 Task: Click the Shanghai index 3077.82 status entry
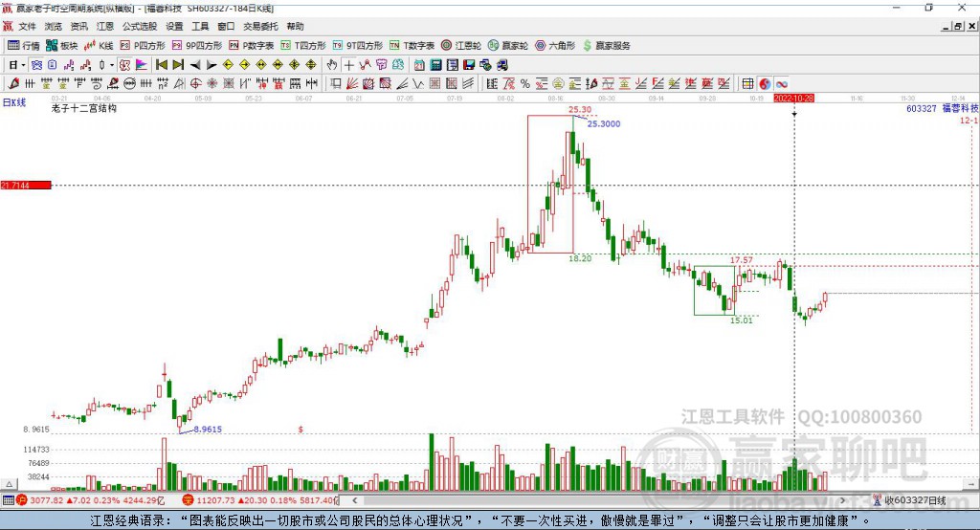pos(91,500)
